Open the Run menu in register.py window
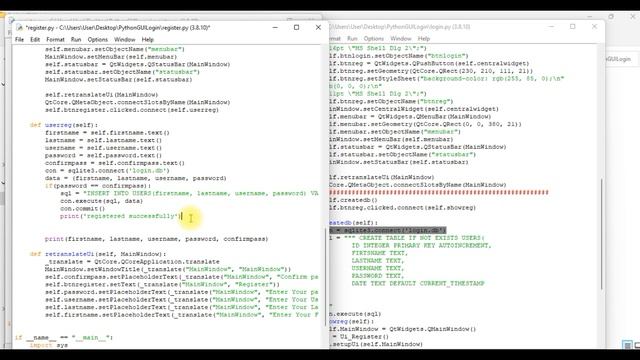 (x=76, y=40)
